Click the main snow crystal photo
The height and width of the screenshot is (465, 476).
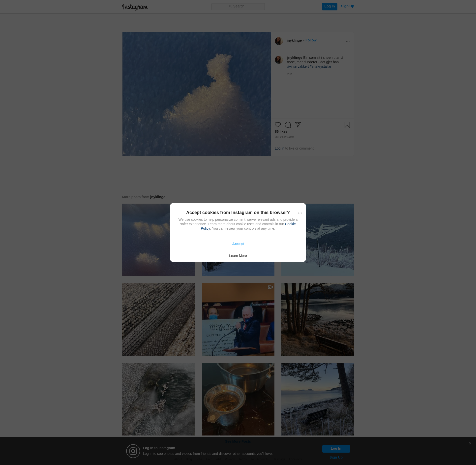coord(196,94)
